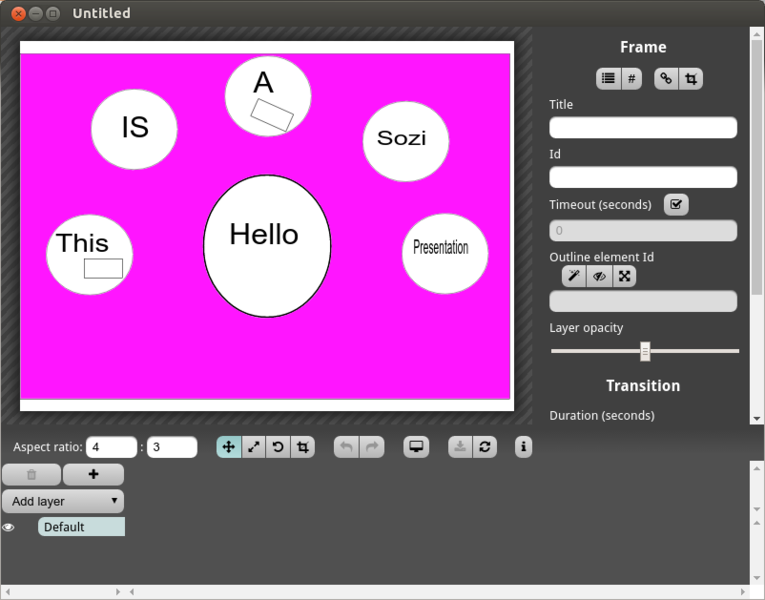This screenshot has width=765, height=600.
Task: Click the IS circle in preview
Action: point(134,129)
